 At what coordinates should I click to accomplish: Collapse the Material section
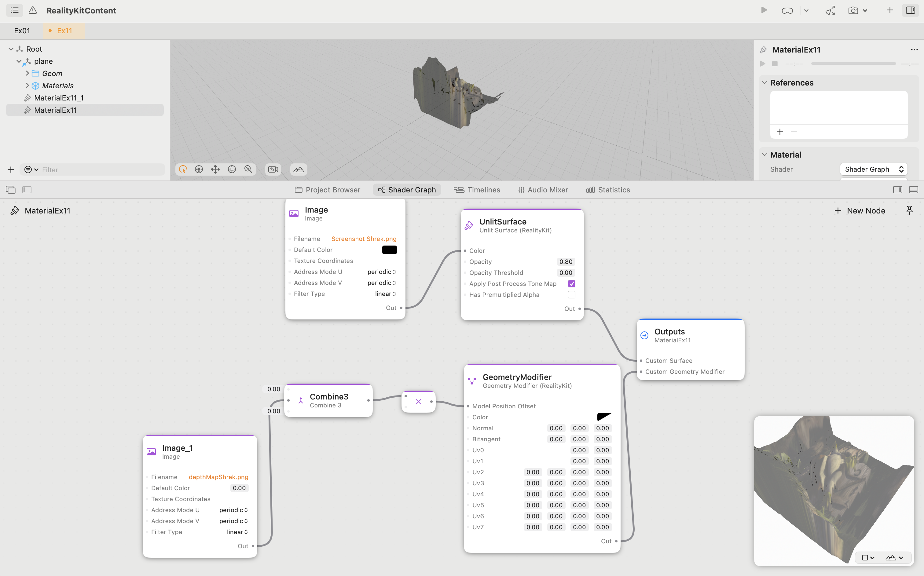(765, 154)
